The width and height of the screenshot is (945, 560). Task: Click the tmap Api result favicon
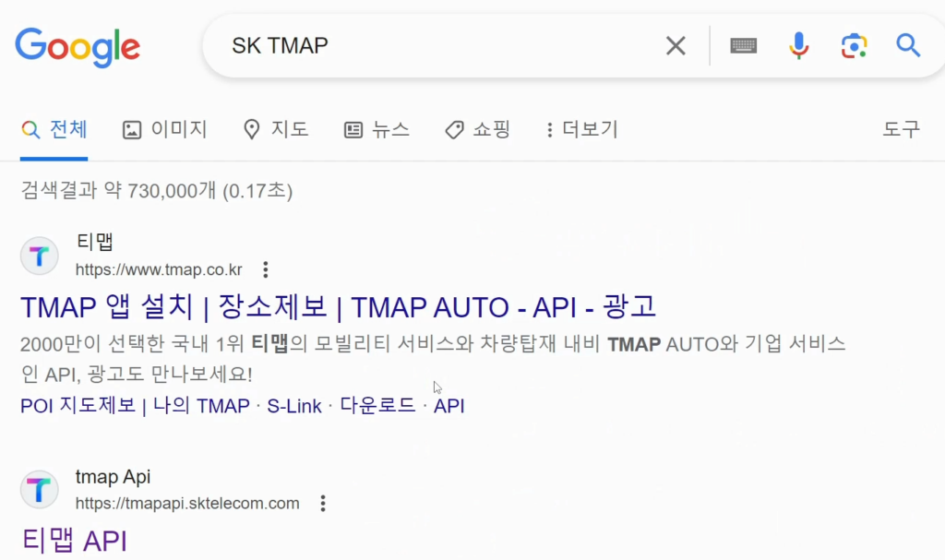point(39,490)
